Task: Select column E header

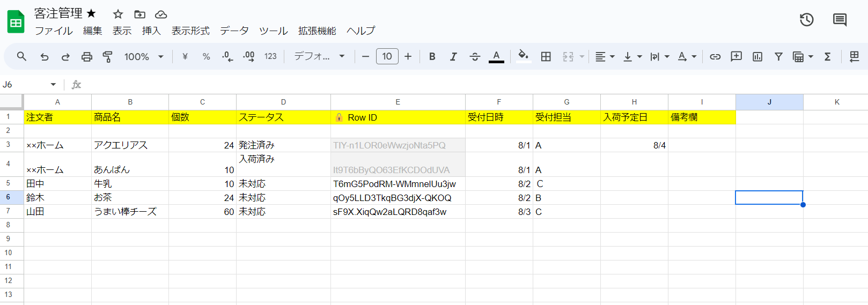Action: (398, 102)
